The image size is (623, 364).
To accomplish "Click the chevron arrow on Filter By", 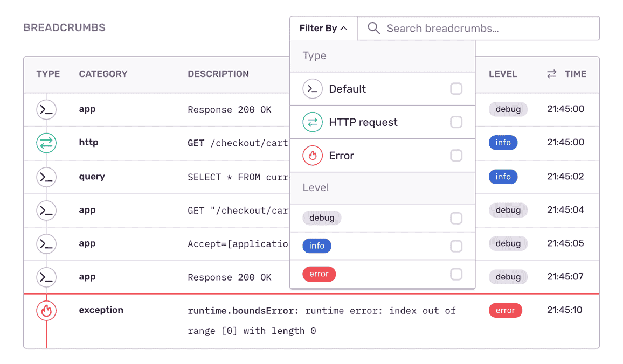I will coord(344,29).
